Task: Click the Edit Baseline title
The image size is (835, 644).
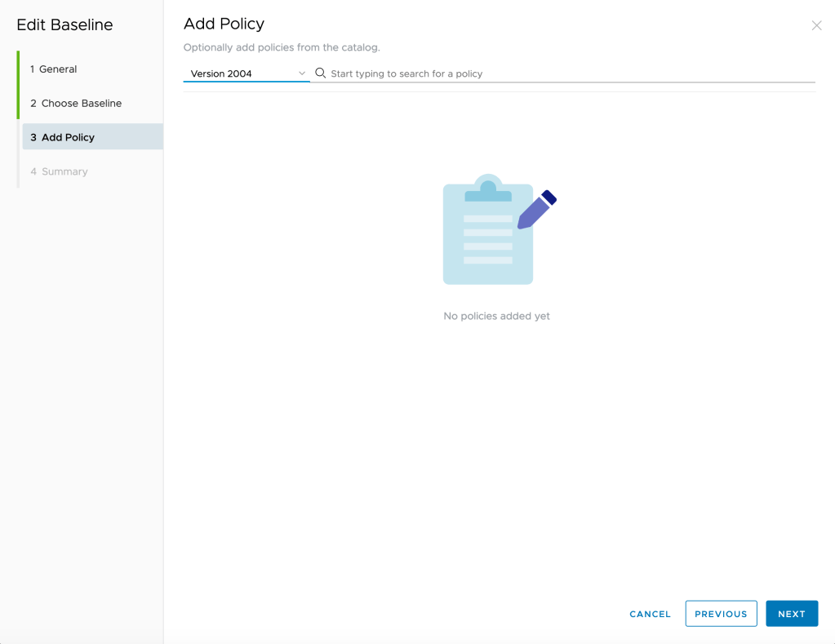Action: coord(64,25)
